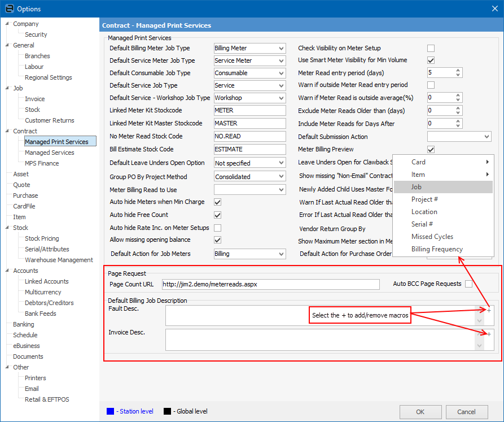Viewport: 504px width, 422px height.
Task: Select Billing Frequency in the macro menu
Action: click(x=437, y=249)
